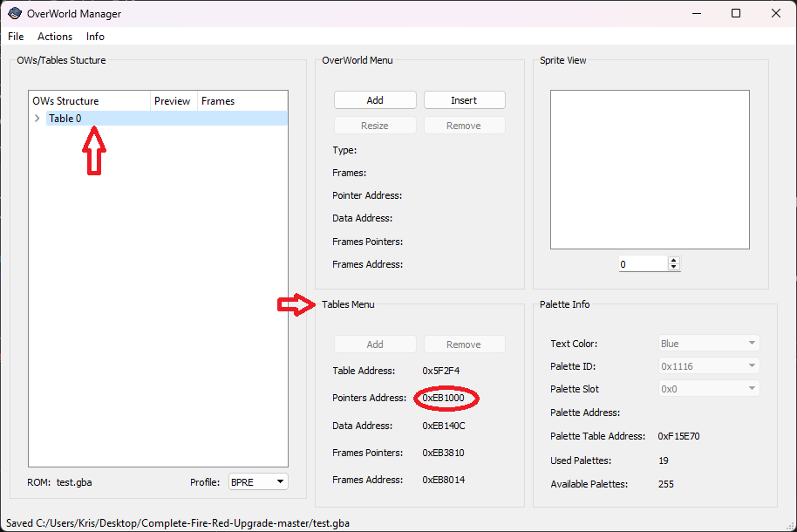
Task: Open the Palette Slot dropdown
Action: click(x=708, y=389)
